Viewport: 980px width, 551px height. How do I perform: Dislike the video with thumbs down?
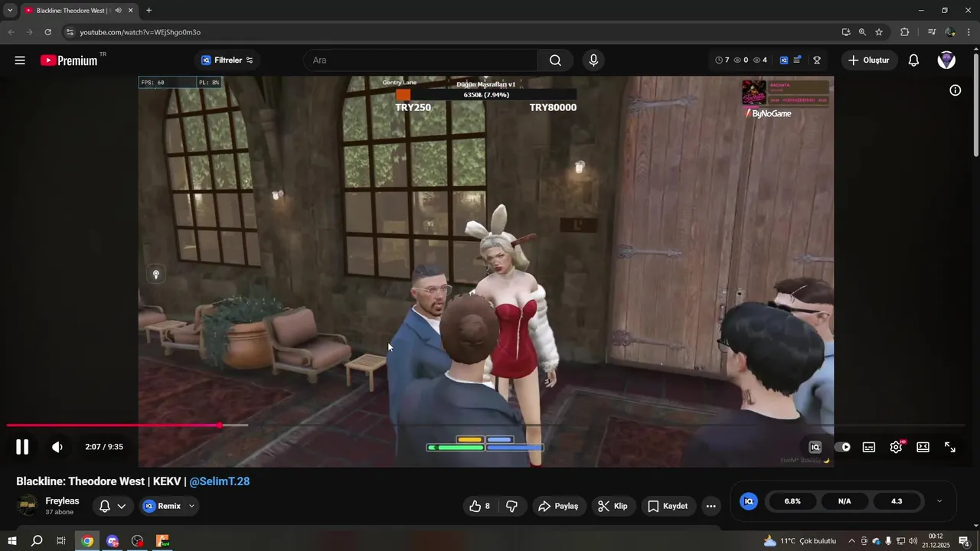tap(512, 506)
